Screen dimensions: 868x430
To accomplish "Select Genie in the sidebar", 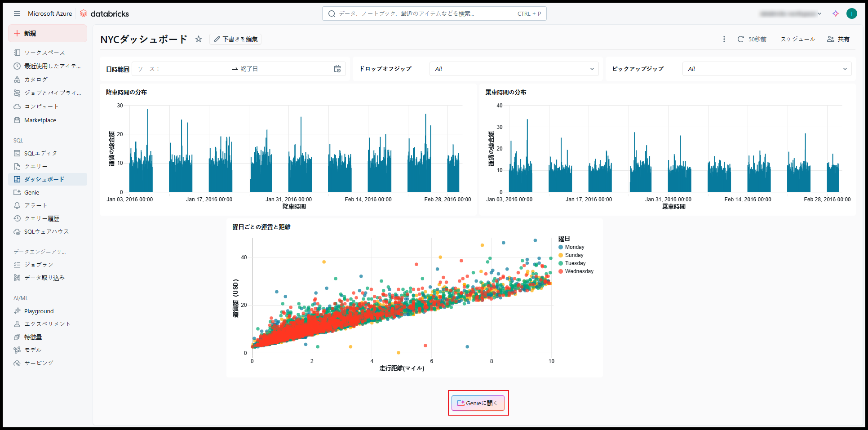I will tap(31, 192).
